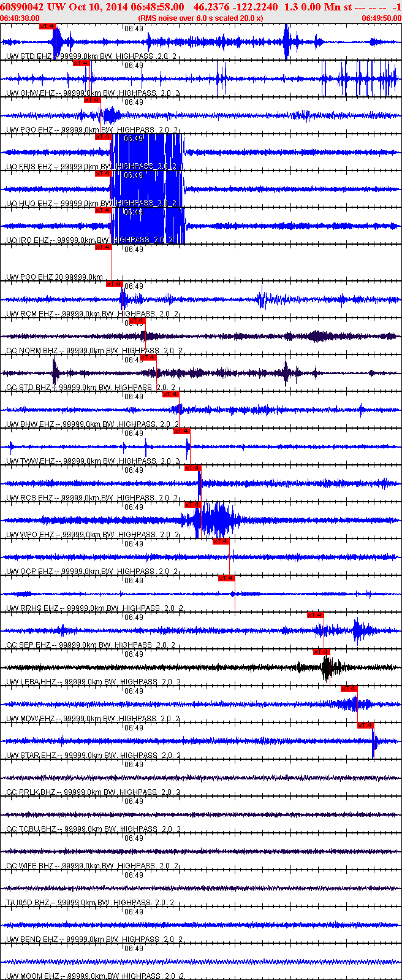Select station label 'UW STAR EHZ'
The height and width of the screenshot is (980, 402).
pos(31,756)
